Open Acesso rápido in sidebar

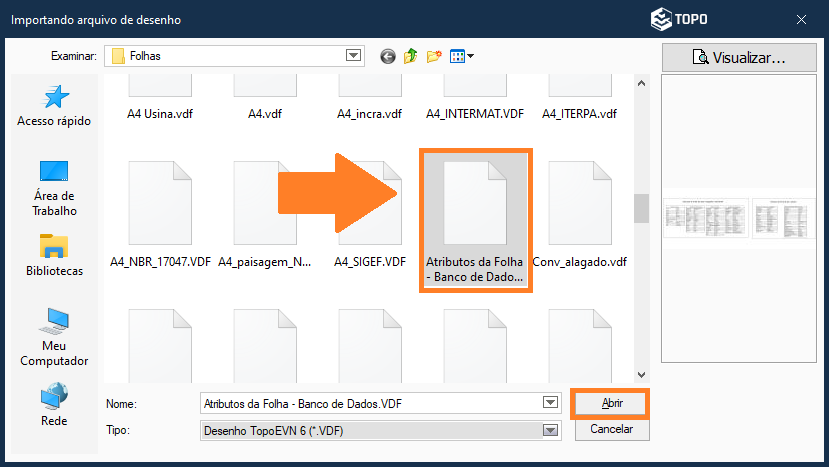pos(54,105)
